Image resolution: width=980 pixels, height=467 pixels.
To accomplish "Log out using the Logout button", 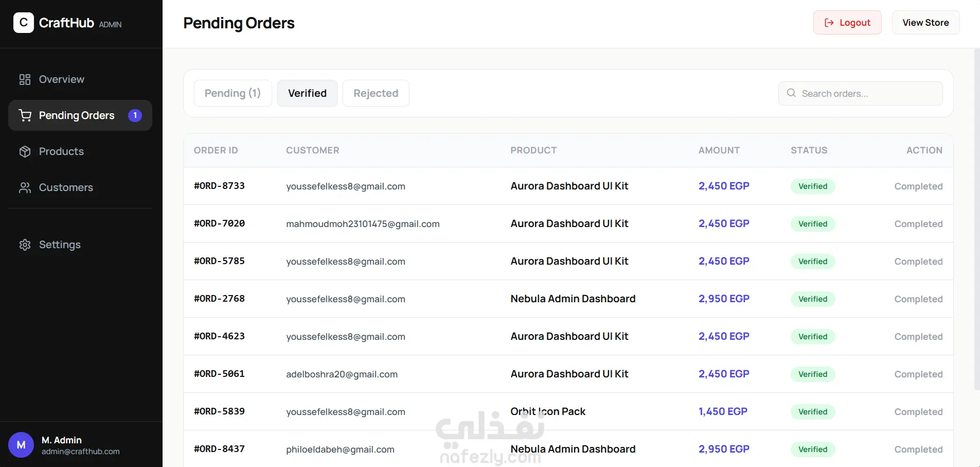I will point(847,23).
